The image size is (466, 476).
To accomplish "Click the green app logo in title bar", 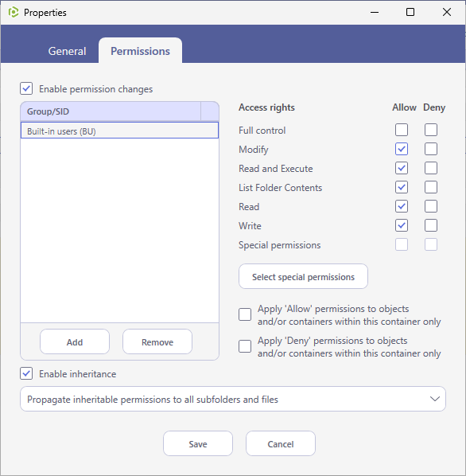I will (x=14, y=13).
